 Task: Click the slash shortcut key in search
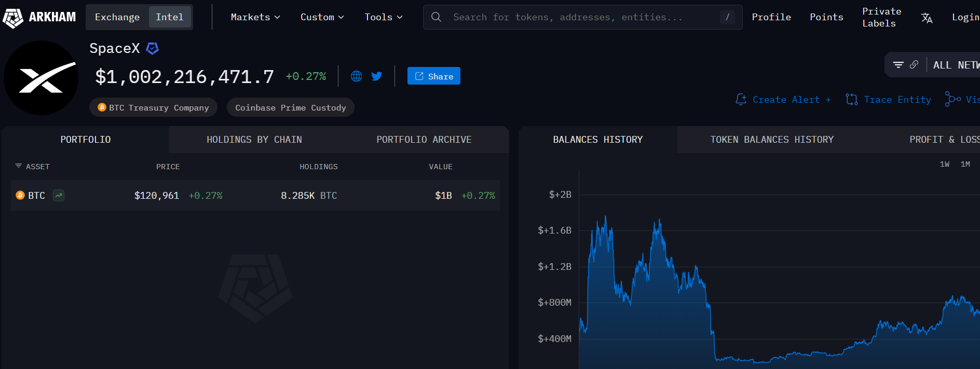click(x=727, y=17)
